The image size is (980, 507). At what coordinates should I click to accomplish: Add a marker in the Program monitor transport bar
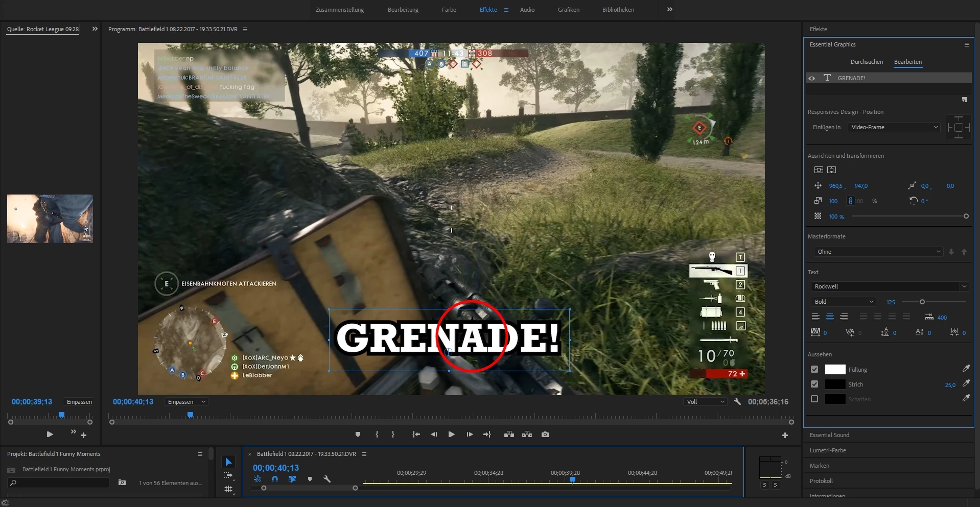pos(358,434)
